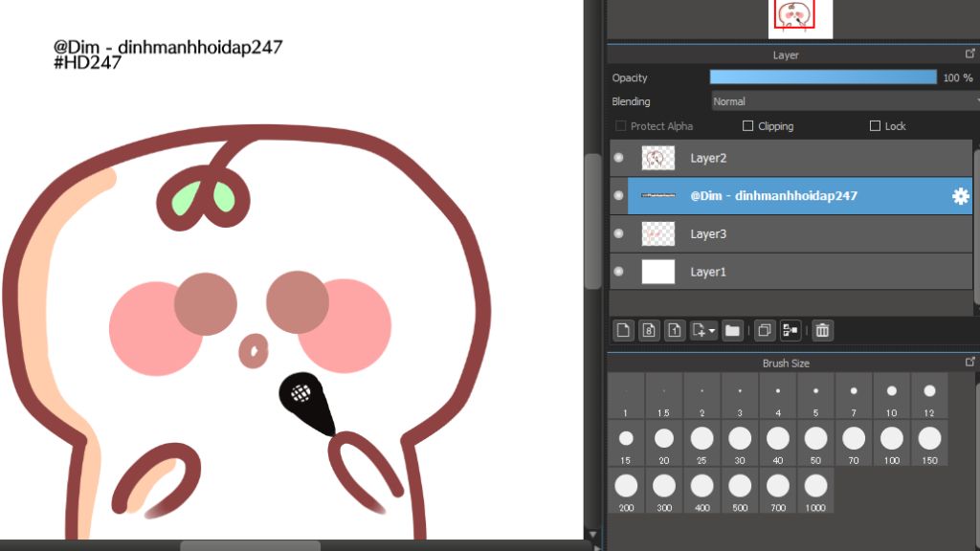Click the Brush Size panel title bar
The image size is (980, 551).
click(786, 363)
